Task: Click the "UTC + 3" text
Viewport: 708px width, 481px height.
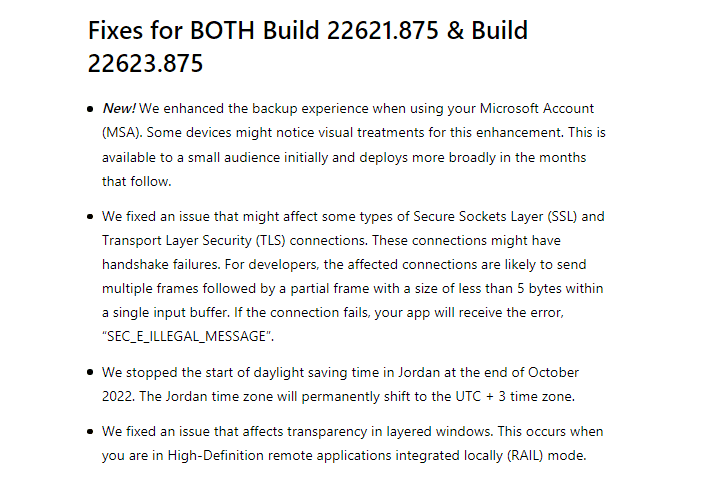Action: point(480,397)
